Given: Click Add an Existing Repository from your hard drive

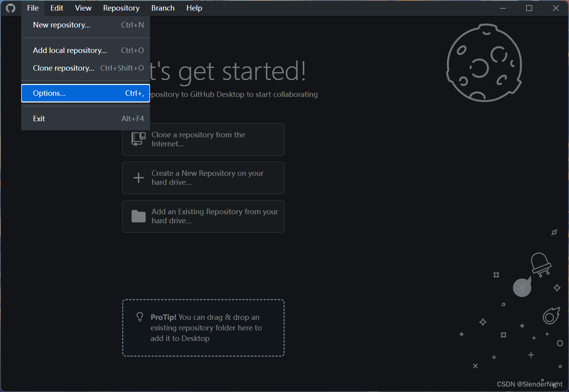Looking at the screenshot, I should click(203, 217).
